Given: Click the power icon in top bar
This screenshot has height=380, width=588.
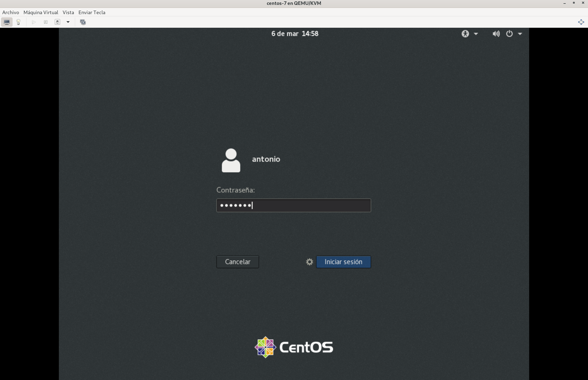Looking at the screenshot, I should pos(509,34).
